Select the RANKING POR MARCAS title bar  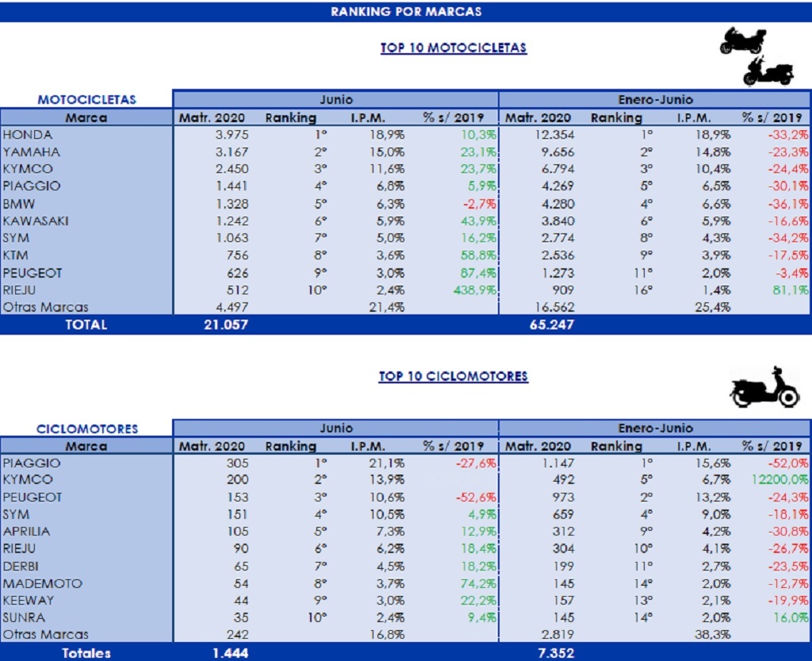pyautogui.click(x=406, y=11)
